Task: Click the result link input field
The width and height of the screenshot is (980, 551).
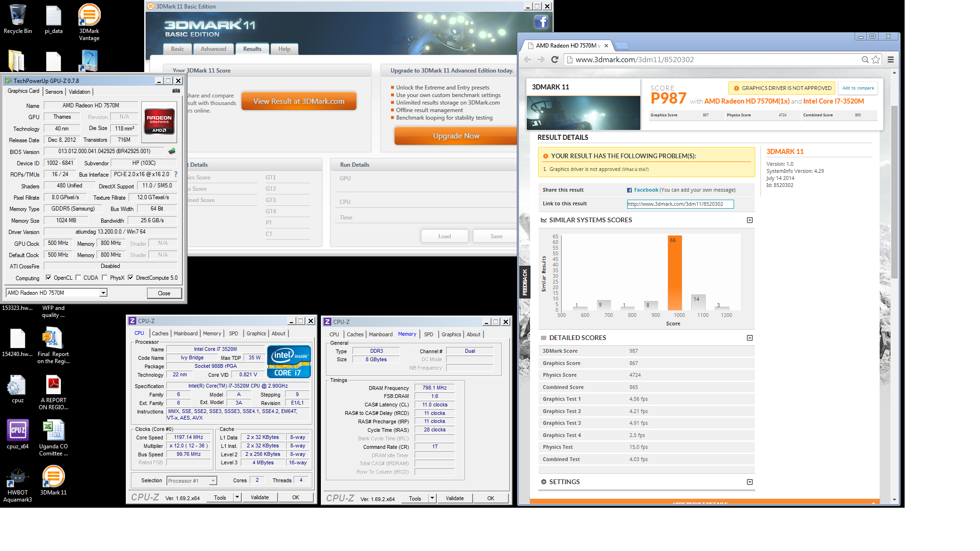Action: (x=680, y=204)
